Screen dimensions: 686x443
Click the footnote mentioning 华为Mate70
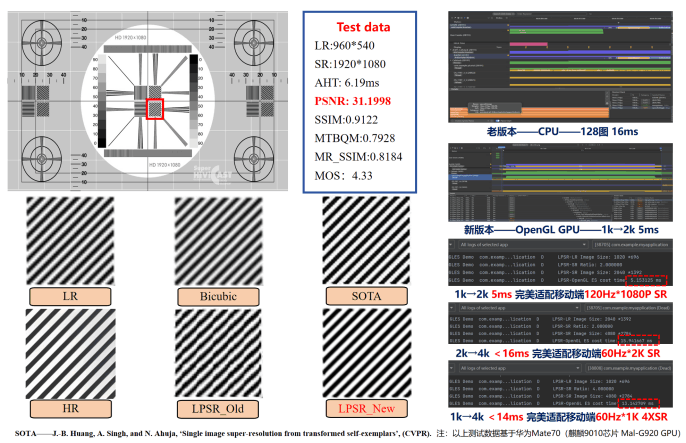(559, 433)
